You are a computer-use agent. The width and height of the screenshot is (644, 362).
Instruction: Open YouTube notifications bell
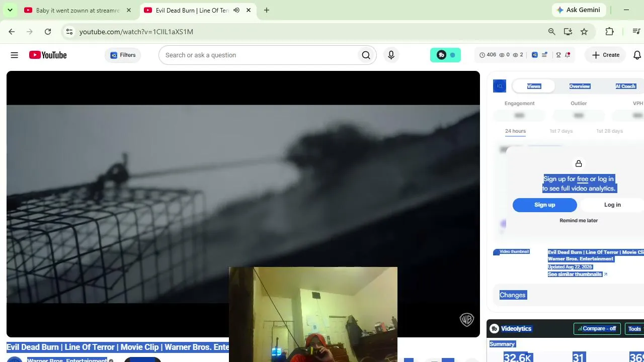[x=637, y=55]
